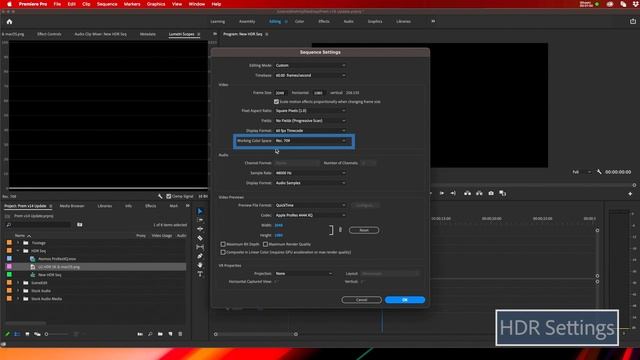Select the Ripple Edit tool
Viewport: 640px width, 360px height.
(200, 229)
